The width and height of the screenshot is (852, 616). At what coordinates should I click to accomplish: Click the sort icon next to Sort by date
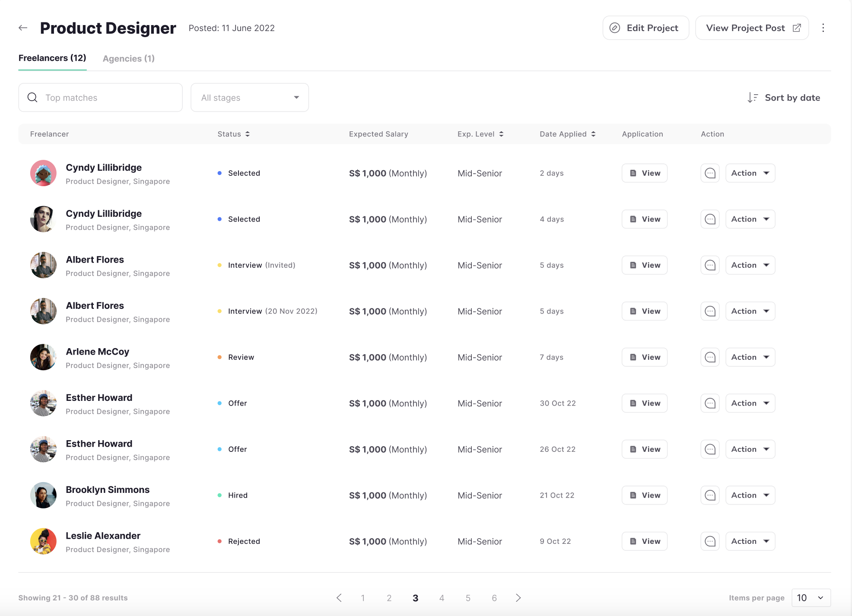(x=752, y=98)
